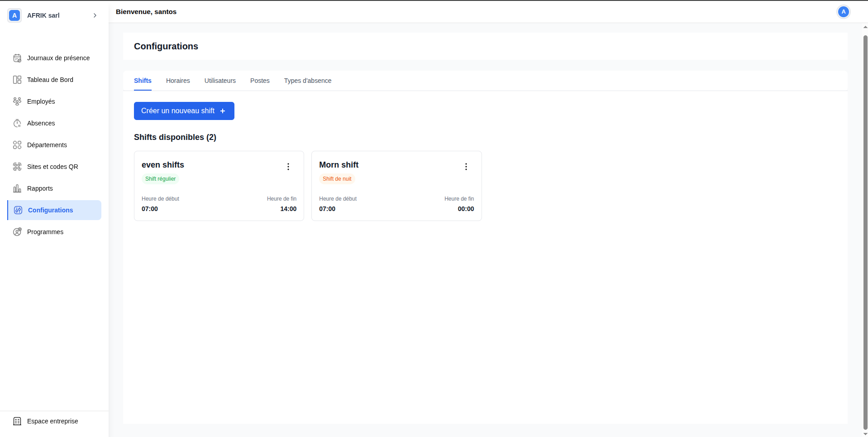Click the Configurations sidebar link

[x=50, y=210]
